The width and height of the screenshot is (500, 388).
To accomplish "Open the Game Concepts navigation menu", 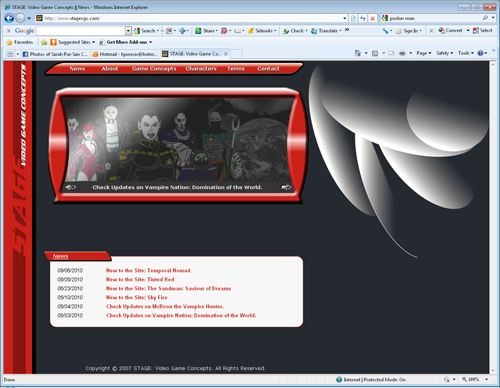I will (154, 68).
